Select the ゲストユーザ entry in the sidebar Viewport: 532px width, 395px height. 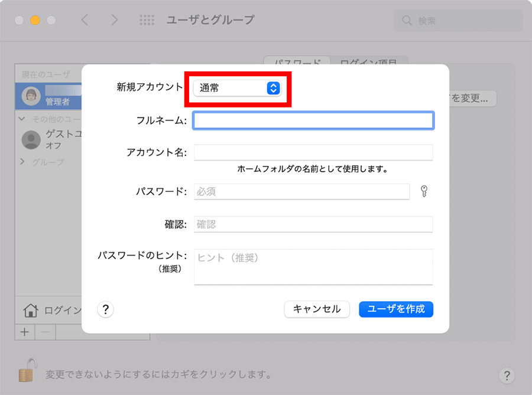(x=50, y=139)
